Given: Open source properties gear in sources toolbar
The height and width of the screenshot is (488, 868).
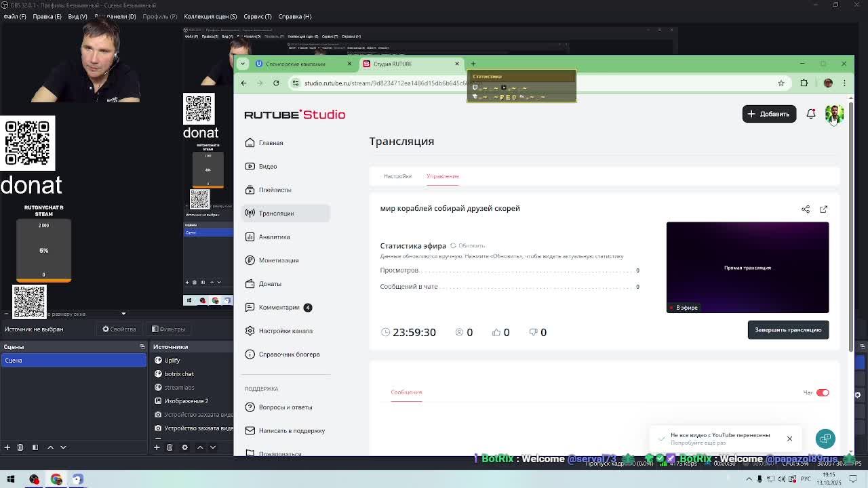Looking at the screenshot, I should 184,447.
